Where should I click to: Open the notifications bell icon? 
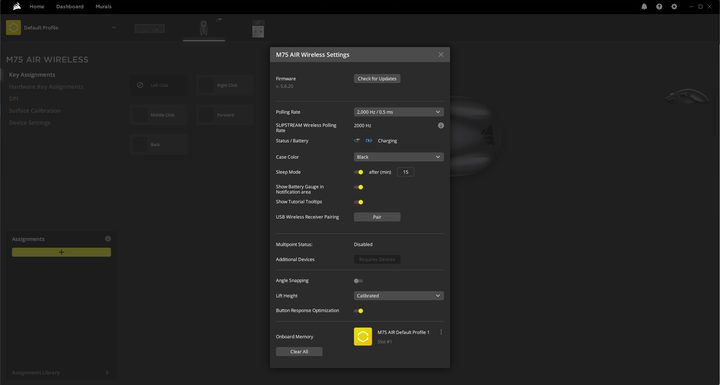pyautogui.click(x=644, y=6)
